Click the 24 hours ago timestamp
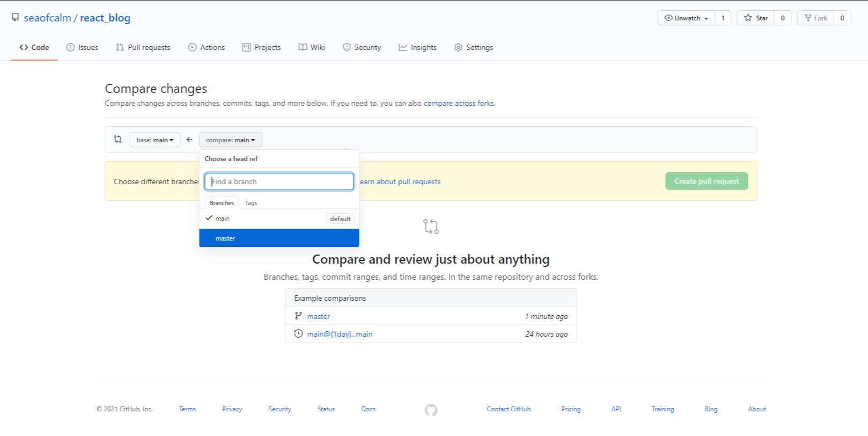Screen dimensions: 868x436 pyautogui.click(x=546, y=334)
